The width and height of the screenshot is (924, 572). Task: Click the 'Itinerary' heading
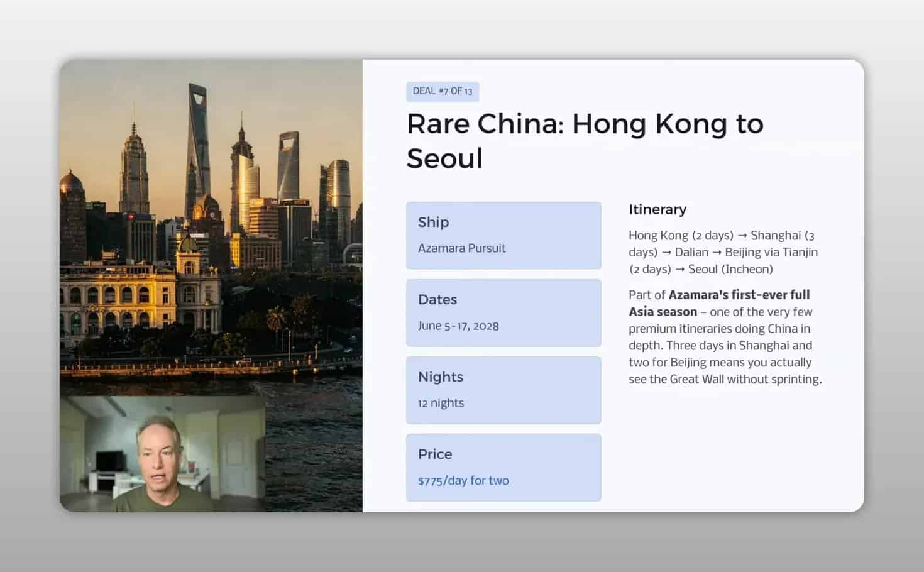point(657,209)
